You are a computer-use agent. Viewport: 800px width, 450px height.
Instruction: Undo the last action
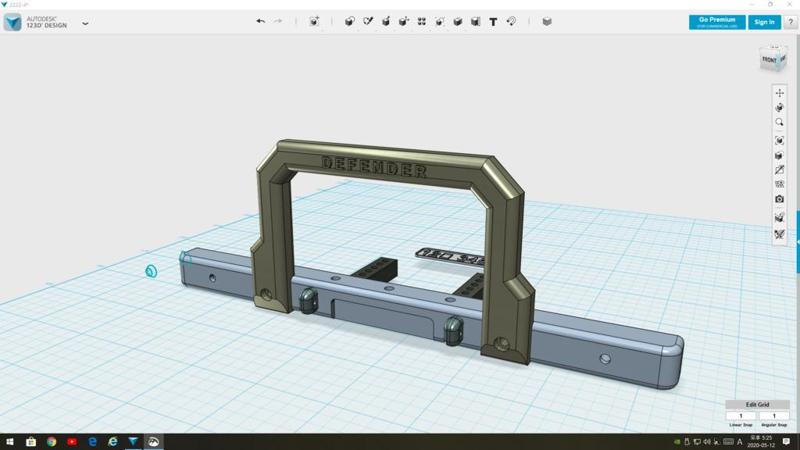pyautogui.click(x=260, y=21)
